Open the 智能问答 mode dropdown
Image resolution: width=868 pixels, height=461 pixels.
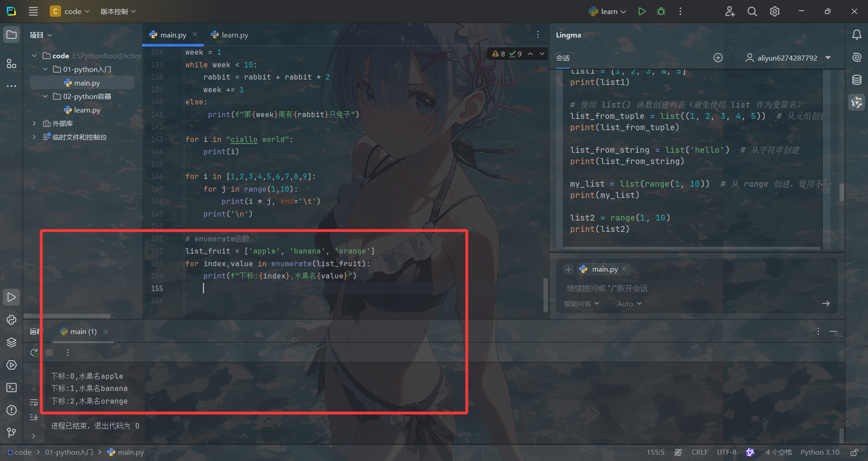[x=581, y=304]
